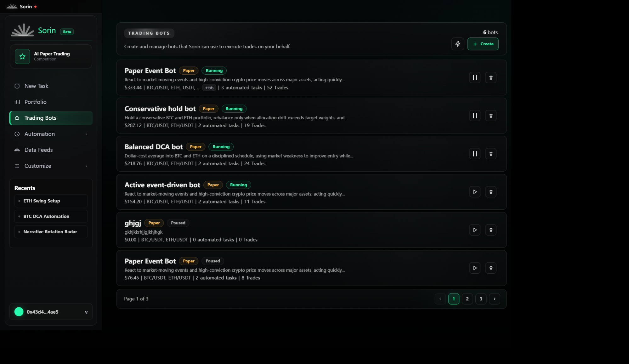The width and height of the screenshot is (629, 364).
Task: Click the green wallet avatar circle
Action: click(x=19, y=312)
